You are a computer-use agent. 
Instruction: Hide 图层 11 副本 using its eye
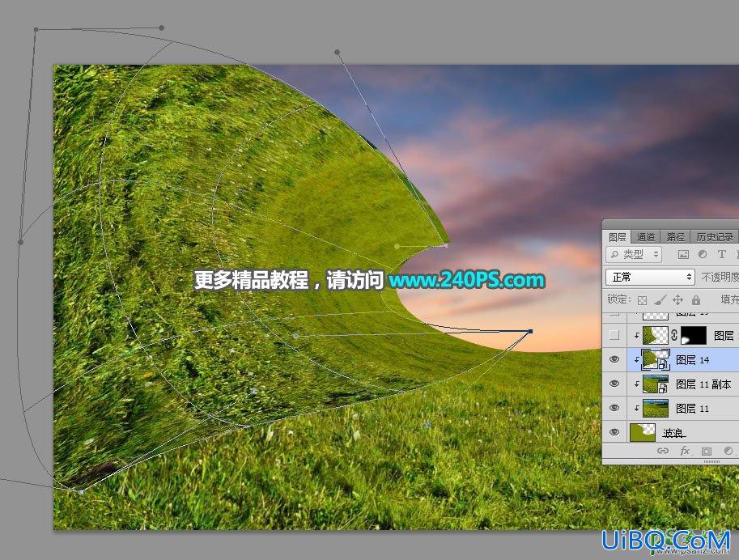point(614,384)
